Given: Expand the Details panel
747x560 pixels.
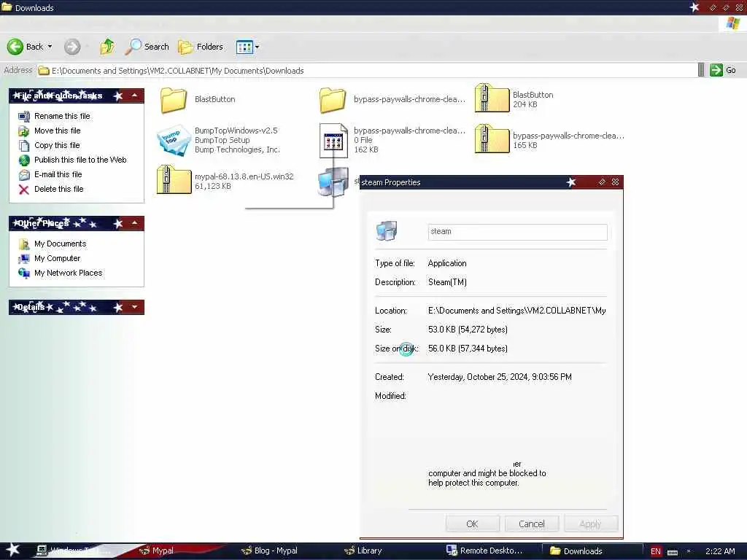Looking at the screenshot, I should tap(135, 307).
